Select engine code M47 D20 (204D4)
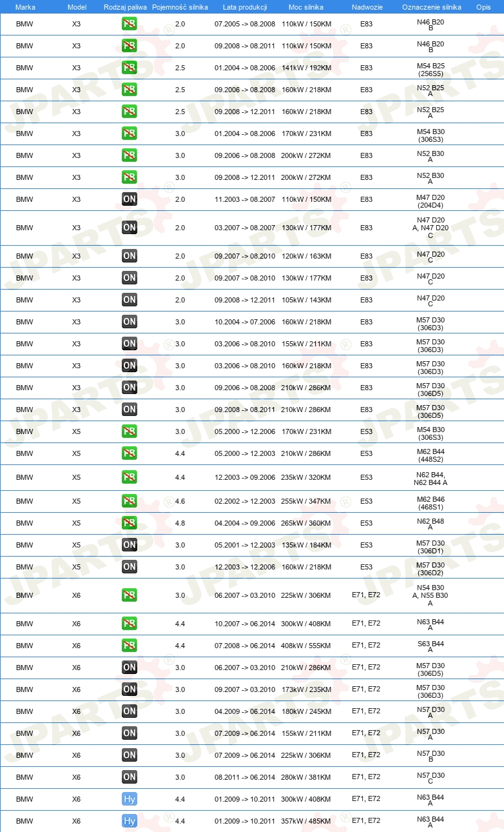The image size is (504, 832). coord(431,202)
